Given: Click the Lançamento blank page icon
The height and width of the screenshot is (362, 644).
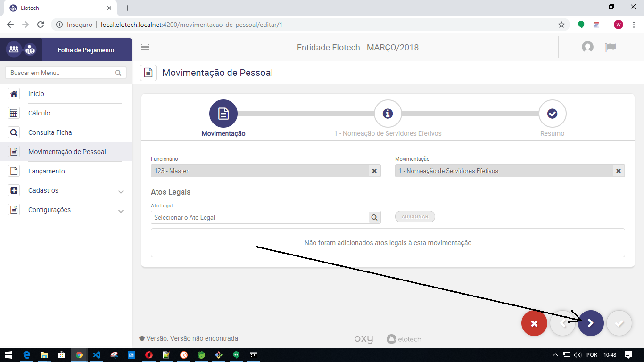Looking at the screenshot, I should coord(14,171).
